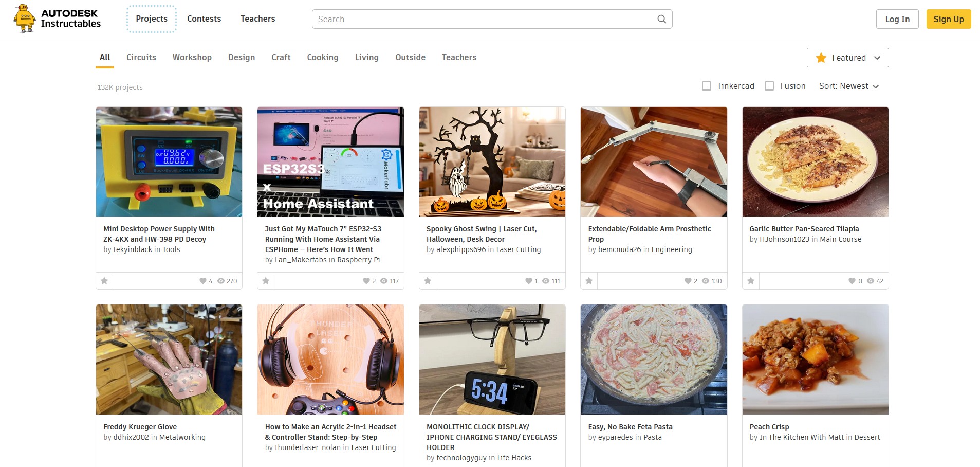The image size is (980, 467).
Task: Click heart icon on Mini Desktop Power Supply card
Action: coord(203,281)
